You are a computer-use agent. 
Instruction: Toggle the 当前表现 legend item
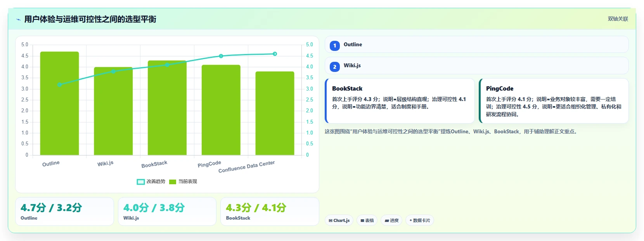[183, 182]
